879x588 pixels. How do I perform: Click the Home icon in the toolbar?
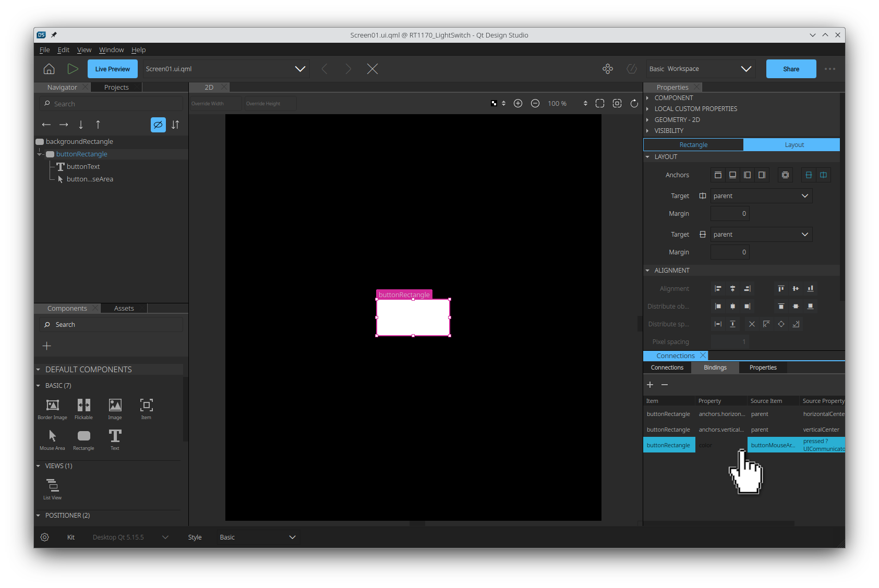point(49,69)
